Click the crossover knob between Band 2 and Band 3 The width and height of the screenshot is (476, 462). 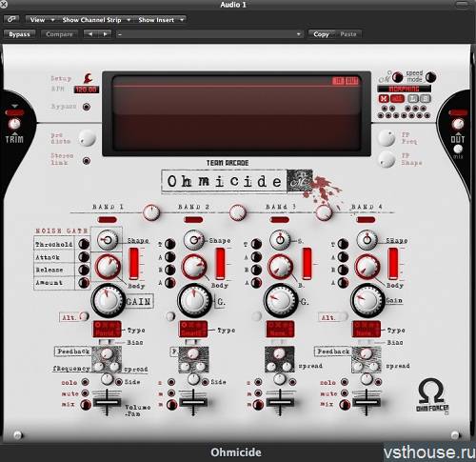[237, 212]
